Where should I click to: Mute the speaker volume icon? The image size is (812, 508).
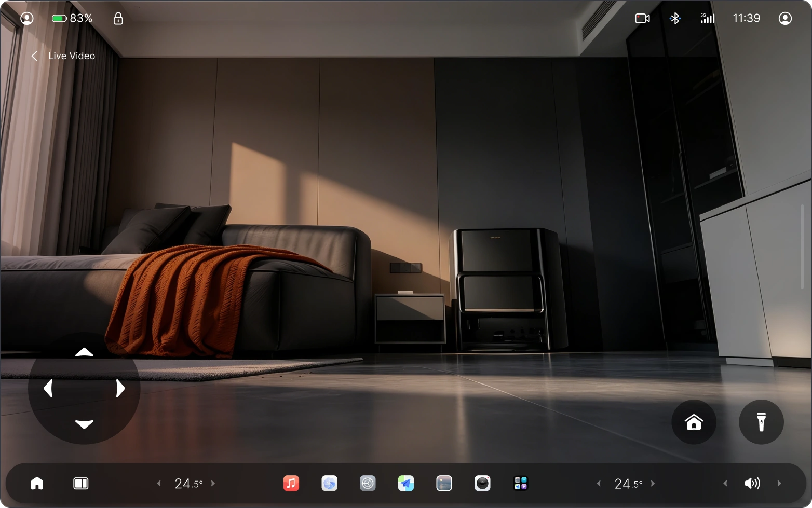[752, 484]
